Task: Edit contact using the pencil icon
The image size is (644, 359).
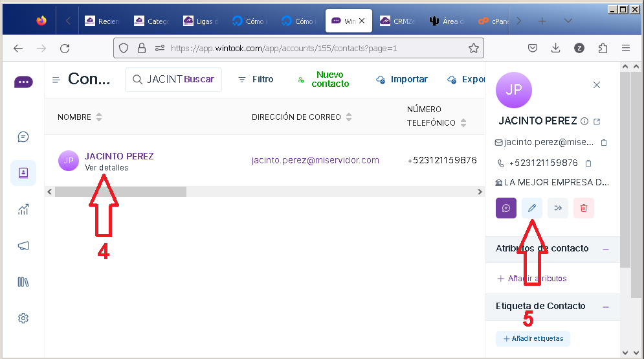Action: pyautogui.click(x=532, y=208)
